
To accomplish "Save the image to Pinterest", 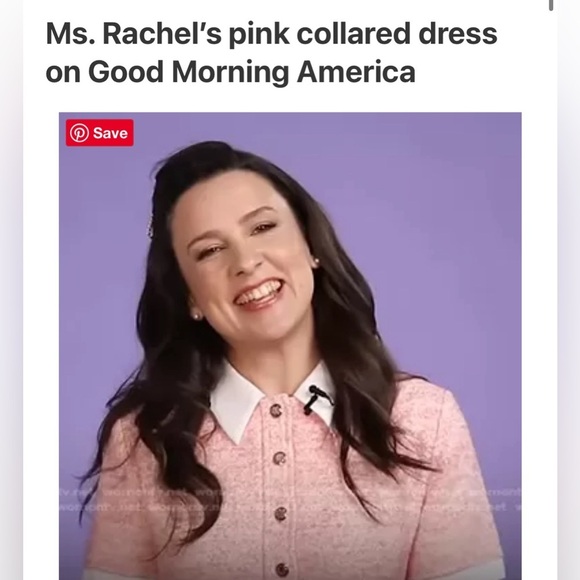I will [x=100, y=133].
